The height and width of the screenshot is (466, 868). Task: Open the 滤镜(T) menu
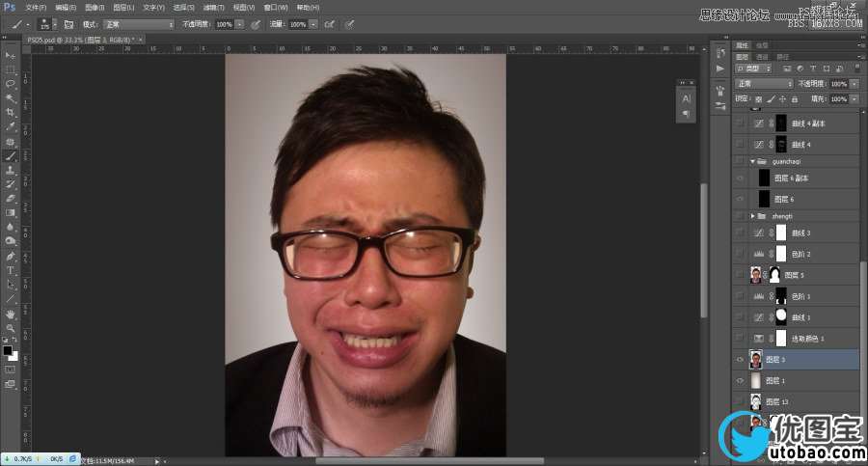coord(213,7)
